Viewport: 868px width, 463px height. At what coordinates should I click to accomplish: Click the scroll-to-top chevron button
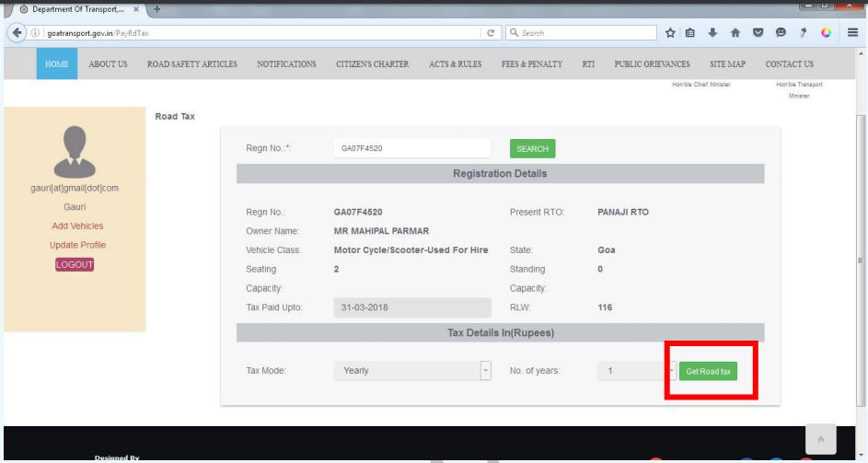821,439
